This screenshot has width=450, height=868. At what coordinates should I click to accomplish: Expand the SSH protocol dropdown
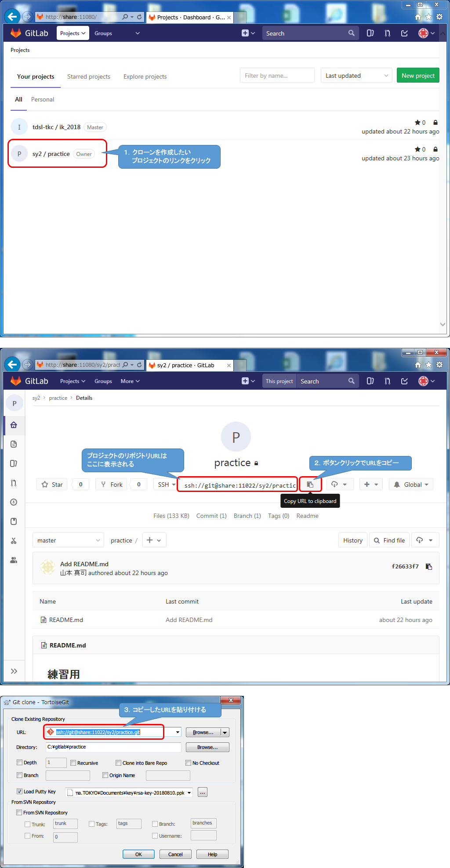(166, 485)
